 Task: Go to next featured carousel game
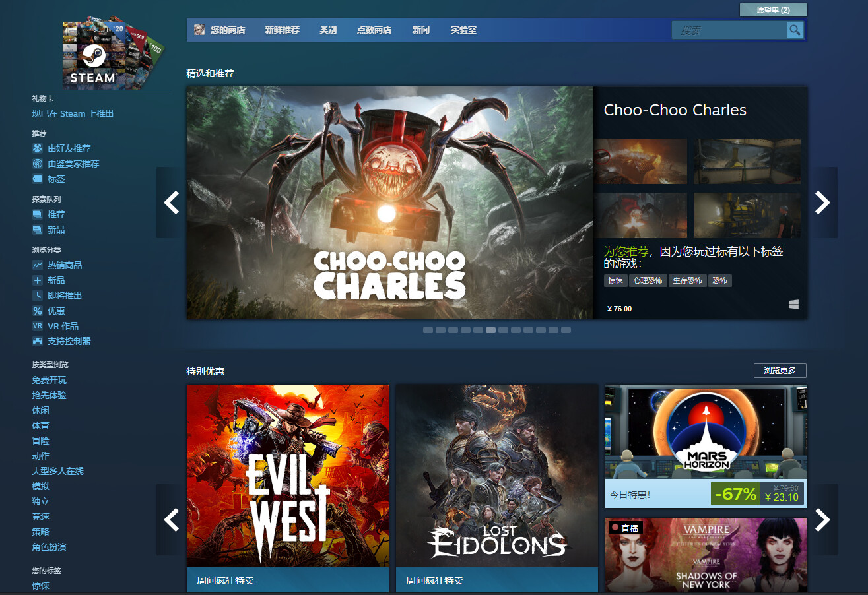822,203
